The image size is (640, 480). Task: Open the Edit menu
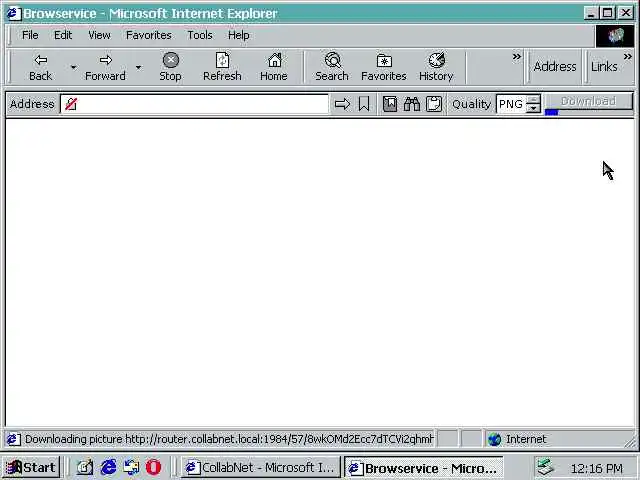(x=63, y=36)
